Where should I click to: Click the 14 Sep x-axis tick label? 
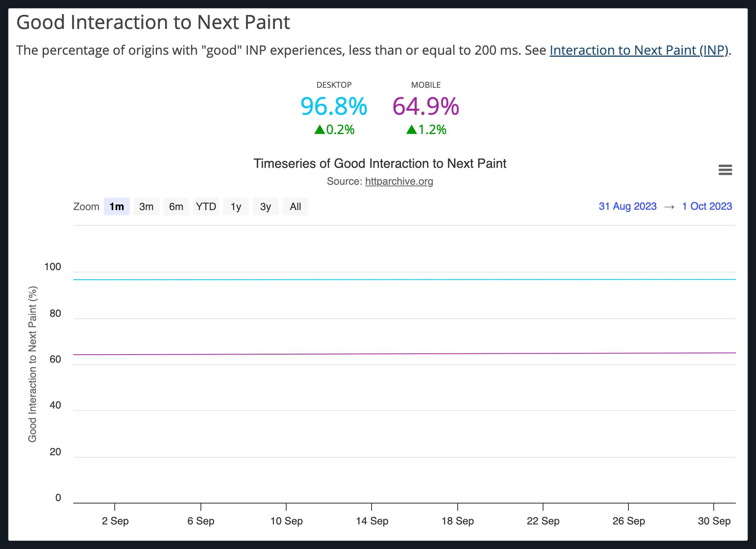click(x=372, y=521)
